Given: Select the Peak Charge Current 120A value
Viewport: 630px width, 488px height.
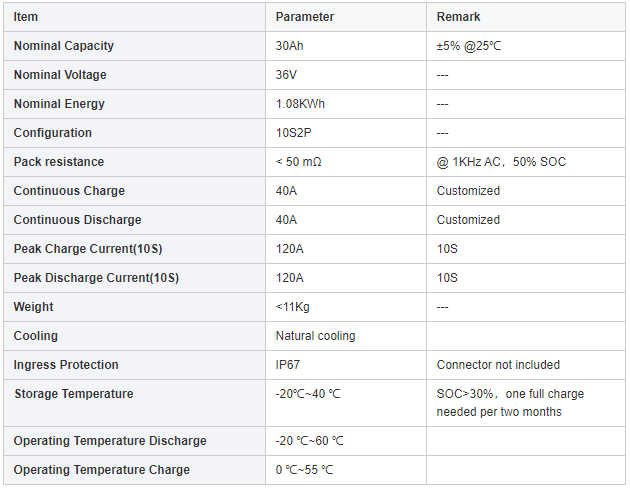Looking at the screenshot, I should (290, 249).
